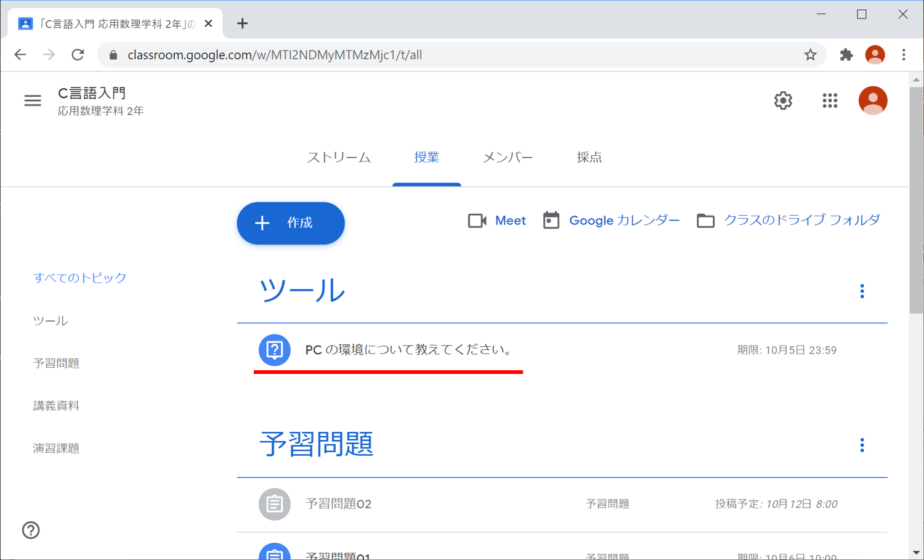Image resolution: width=924 pixels, height=560 pixels.
Task: Select ツール topic in sidebar
Action: (x=51, y=321)
